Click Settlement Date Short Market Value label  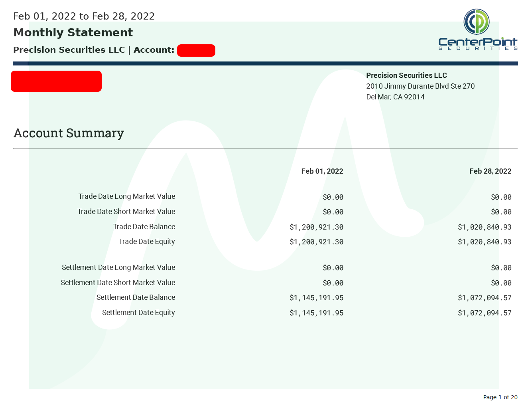coord(118,283)
